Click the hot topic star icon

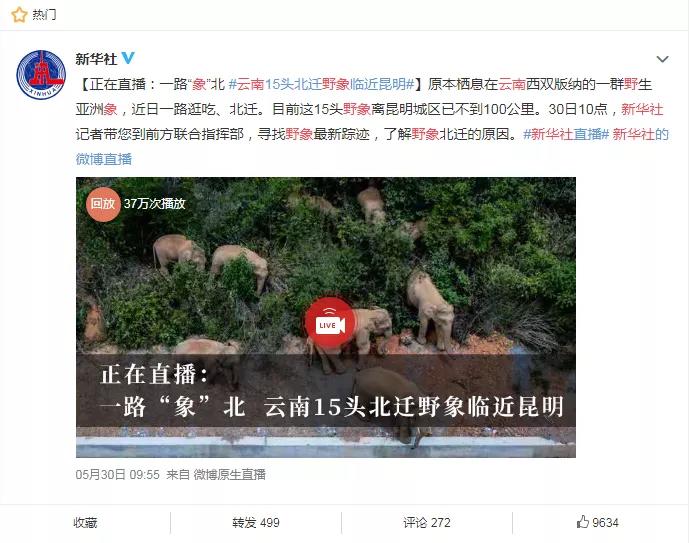(19, 15)
